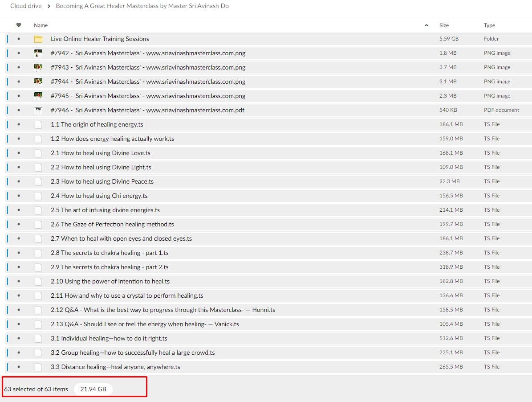The image size is (532, 402).
Task: Sort files by Type column header
Action: click(489, 25)
